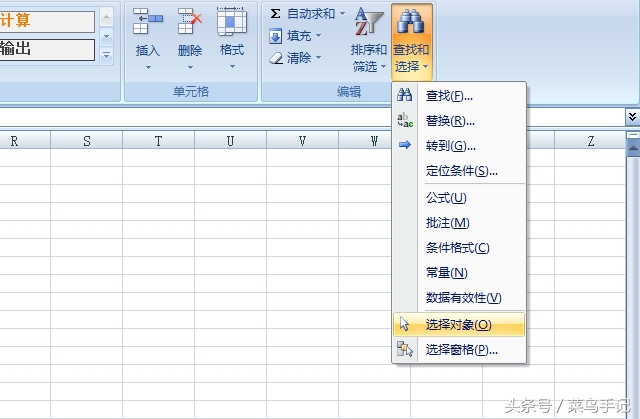Viewport: 640px width, 419px height.
Task: Open the cell styles gallery More button
Action: tap(107, 55)
